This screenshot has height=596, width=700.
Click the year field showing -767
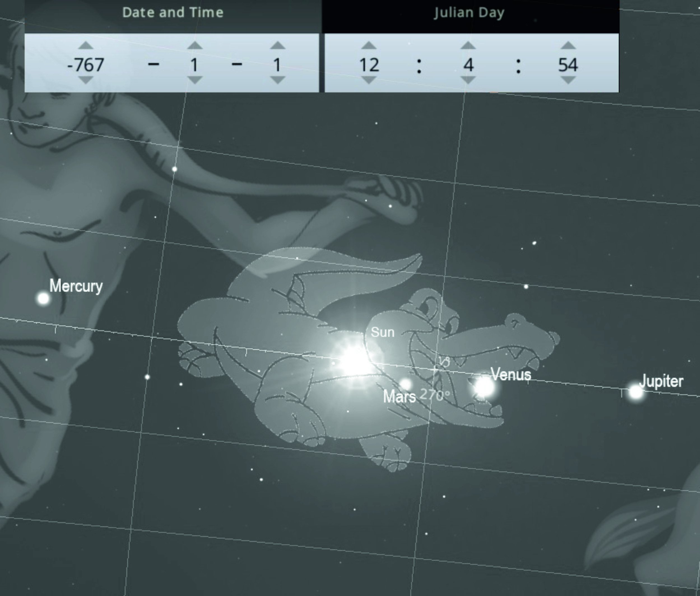pyautogui.click(x=86, y=64)
